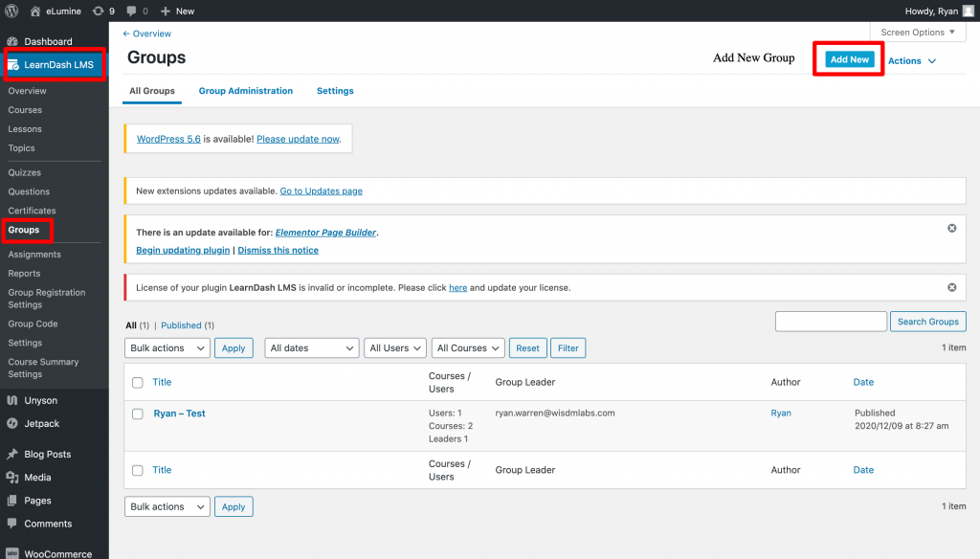Go back via Overview link

(146, 34)
